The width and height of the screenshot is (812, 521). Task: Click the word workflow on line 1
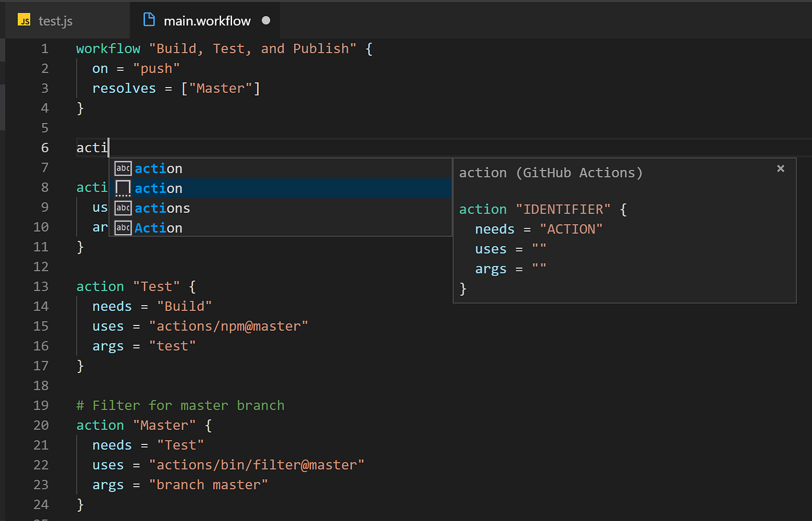coord(108,48)
